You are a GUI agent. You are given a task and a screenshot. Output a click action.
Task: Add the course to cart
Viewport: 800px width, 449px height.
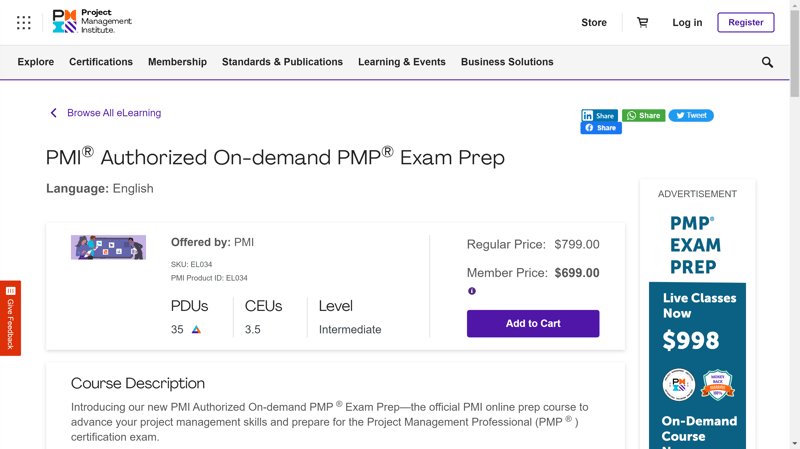click(533, 324)
